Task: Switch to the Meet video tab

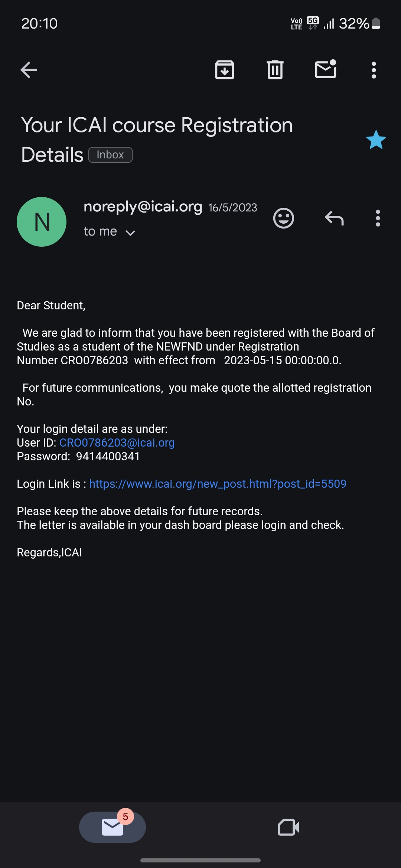Action: pyautogui.click(x=288, y=827)
